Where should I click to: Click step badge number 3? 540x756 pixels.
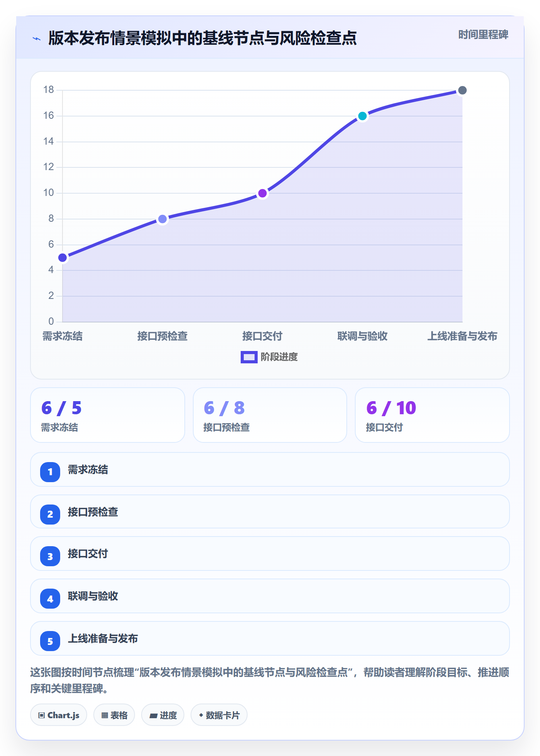(50, 556)
